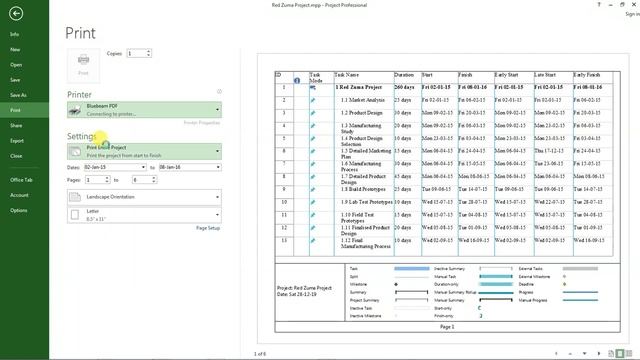Screen dimensions: 640x360
Task: Go to next preview page right arrow
Action: (599, 353)
